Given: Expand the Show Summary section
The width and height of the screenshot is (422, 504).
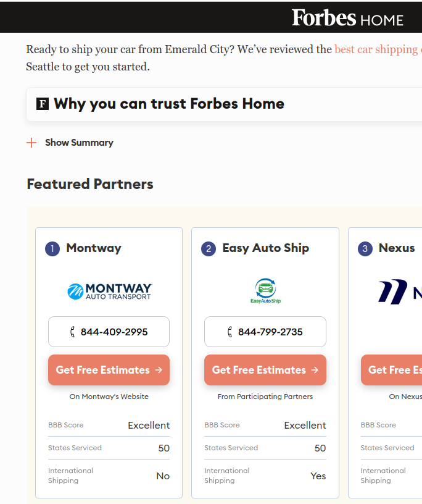Looking at the screenshot, I should (79, 143).
